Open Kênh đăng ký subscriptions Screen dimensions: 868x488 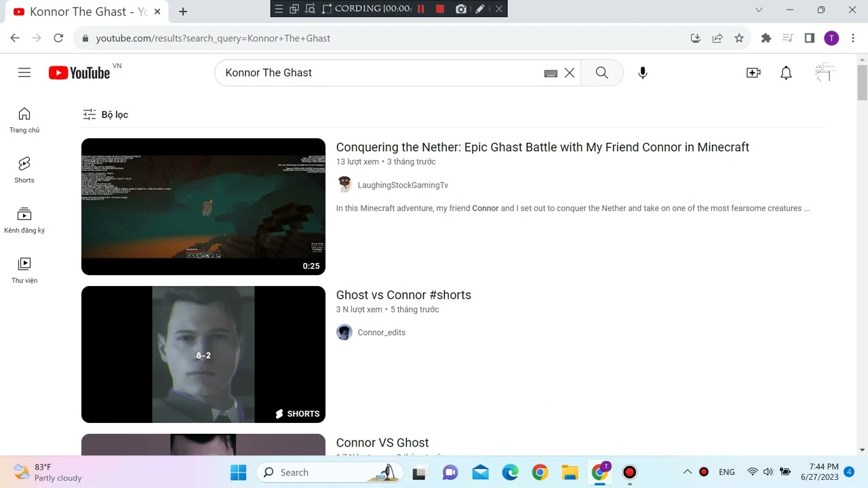[x=24, y=220]
